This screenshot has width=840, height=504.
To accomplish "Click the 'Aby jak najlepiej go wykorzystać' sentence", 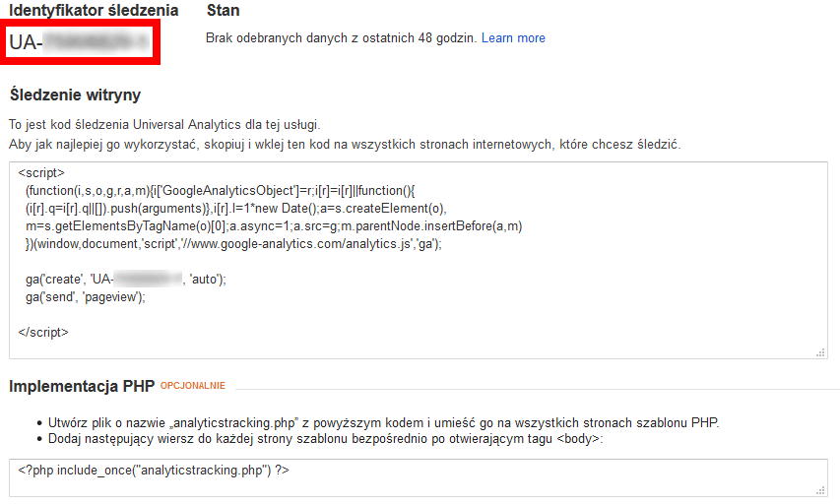I will tap(345, 144).
